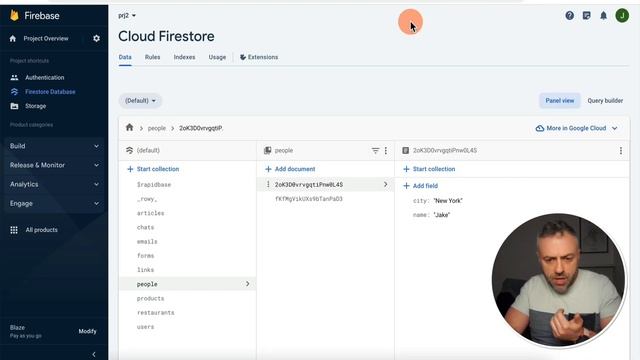Open the (Default) database dropdown
Screen dimensions: 640x360
tap(140, 101)
